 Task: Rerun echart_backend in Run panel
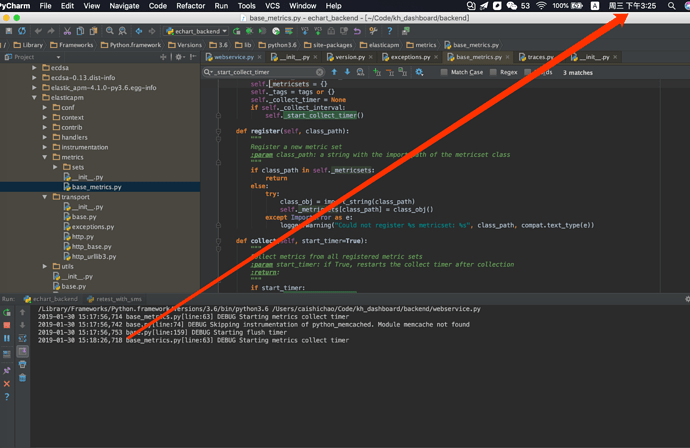(7, 312)
